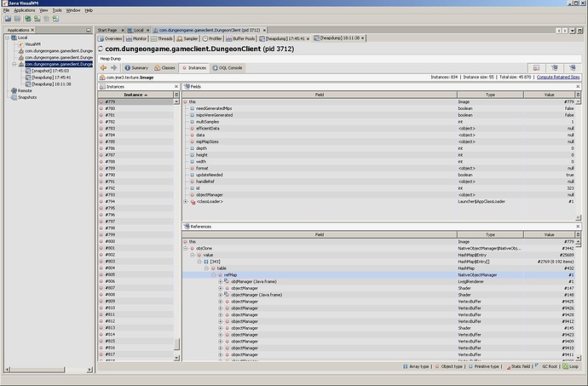Open the Applications menu
This screenshot has height=386, width=588.
[25, 10]
